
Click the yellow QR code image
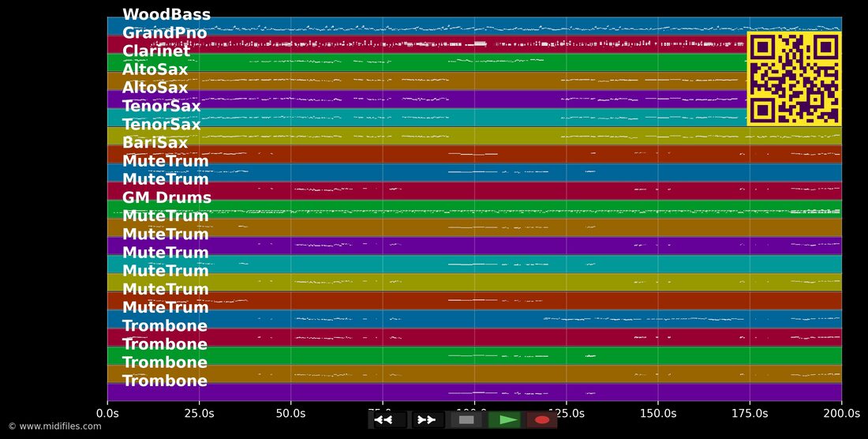click(794, 79)
